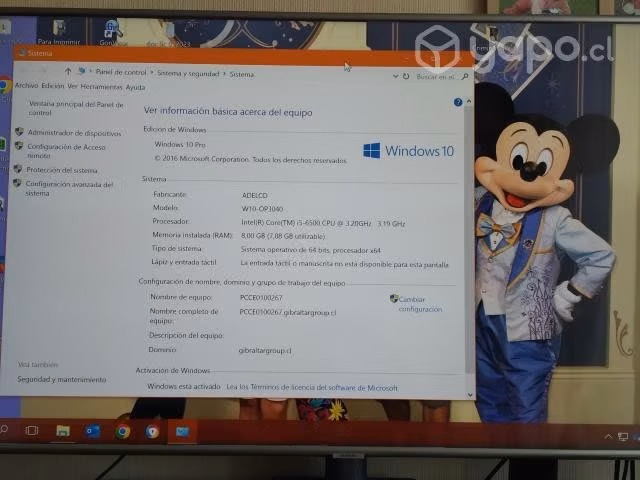Open the Para Imprimir desktop icon

click(x=59, y=31)
